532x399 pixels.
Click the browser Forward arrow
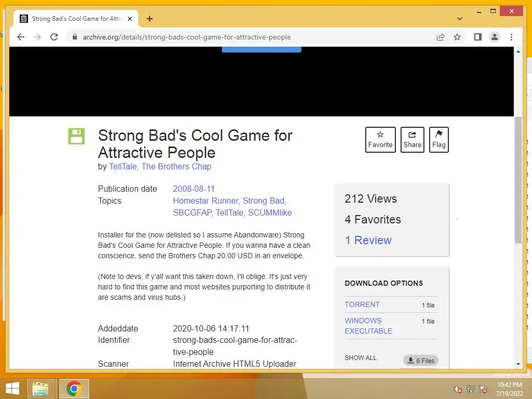37,37
